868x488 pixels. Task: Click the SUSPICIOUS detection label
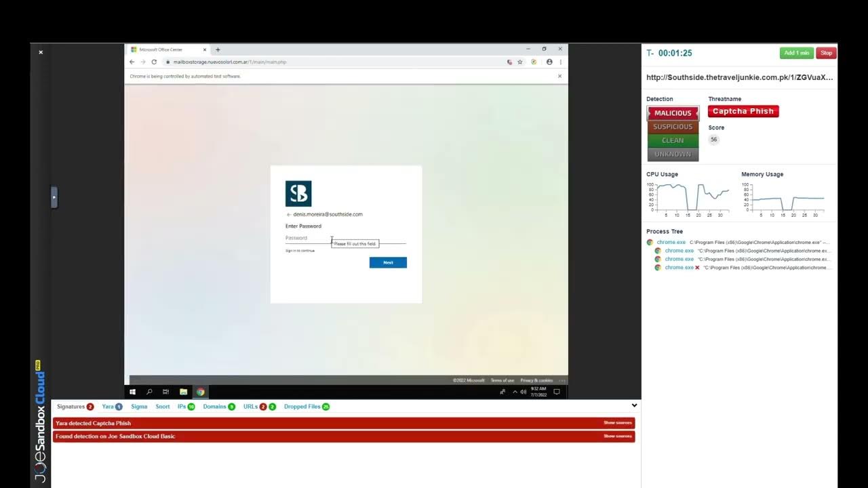tap(673, 127)
